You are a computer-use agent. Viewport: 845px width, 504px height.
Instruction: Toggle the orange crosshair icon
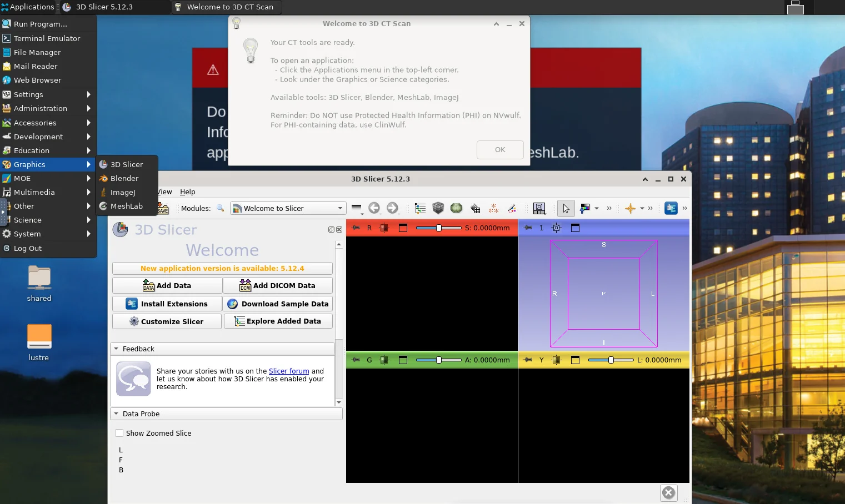(x=630, y=208)
